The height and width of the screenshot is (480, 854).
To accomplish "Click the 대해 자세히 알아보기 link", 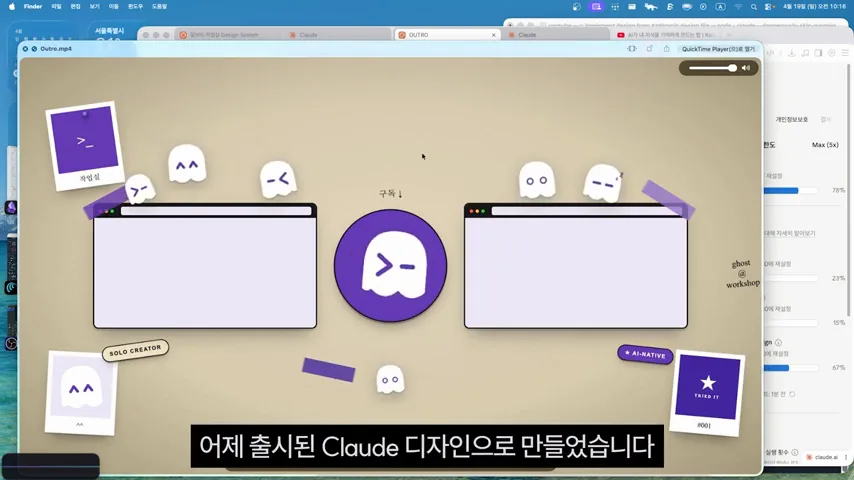I will click(x=789, y=233).
